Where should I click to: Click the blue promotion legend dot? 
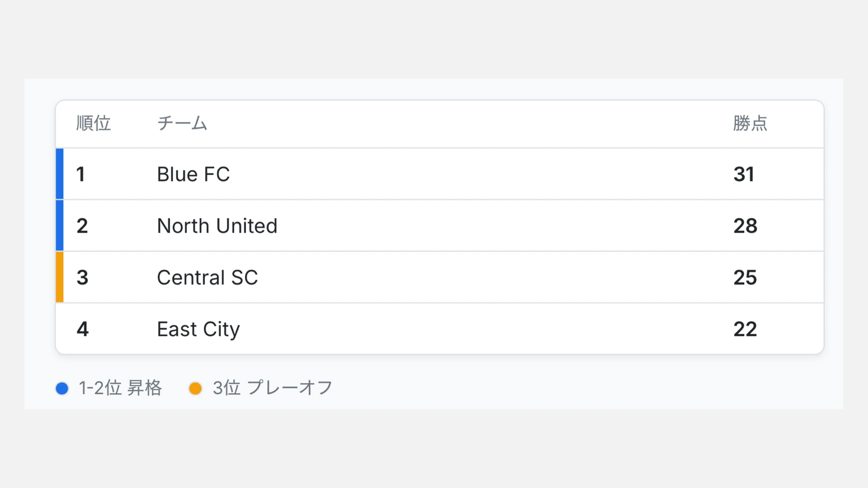tap(62, 388)
